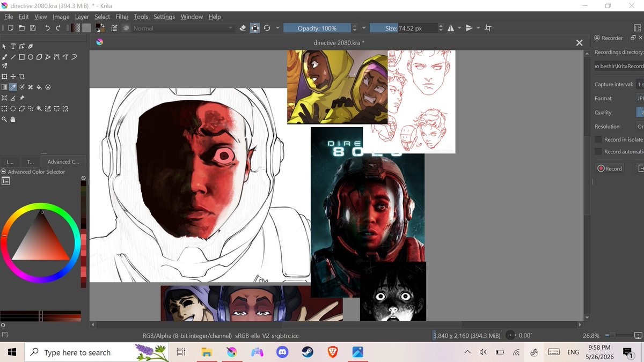Enable Record automatically checkbox
Viewport: 644px width, 362px height.
coord(598,152)
